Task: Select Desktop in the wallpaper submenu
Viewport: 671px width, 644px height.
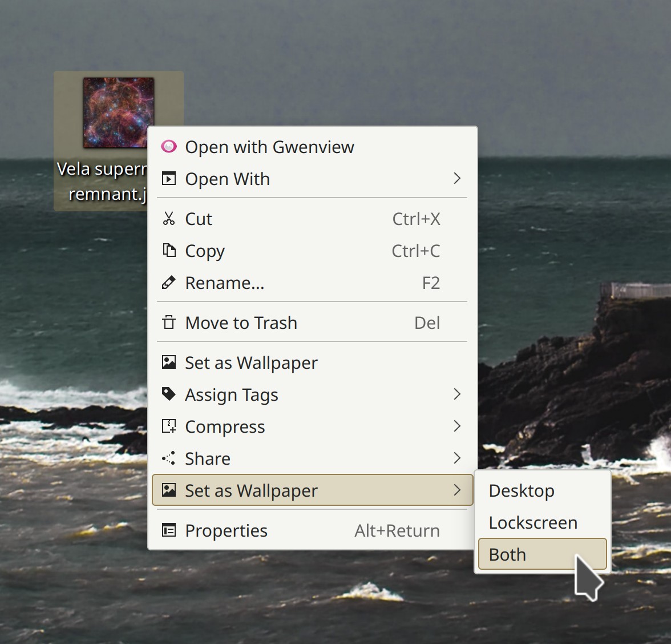Action: [x=521, y=490]
